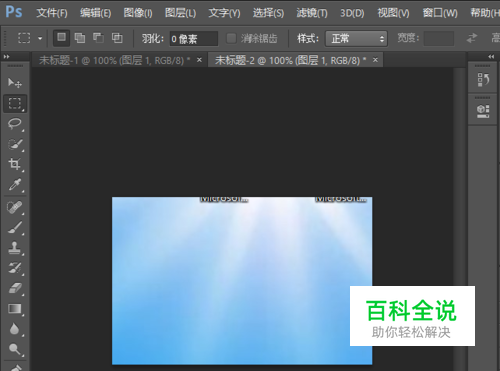Screen dimensions: 500x371
Task: Select the Brush tool
Action: pos(15,228)
